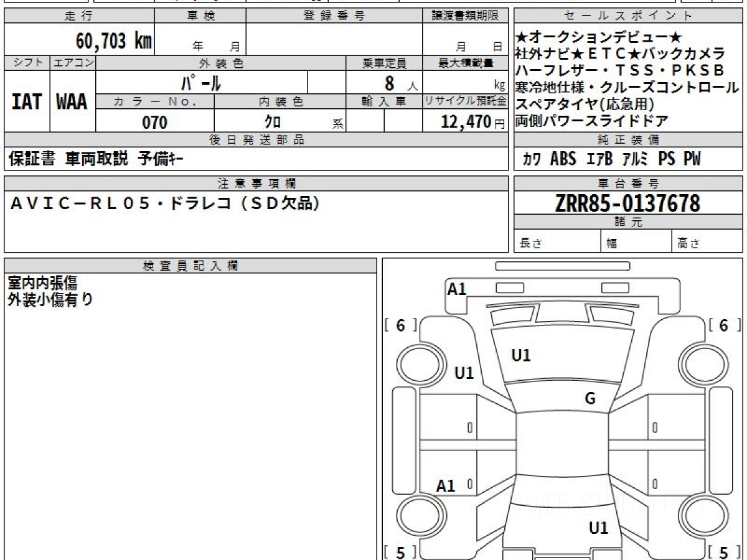The width and height of the screenshot is (747, 560).
Task: Click the 最大積載量 header
Action: (465, 63)
